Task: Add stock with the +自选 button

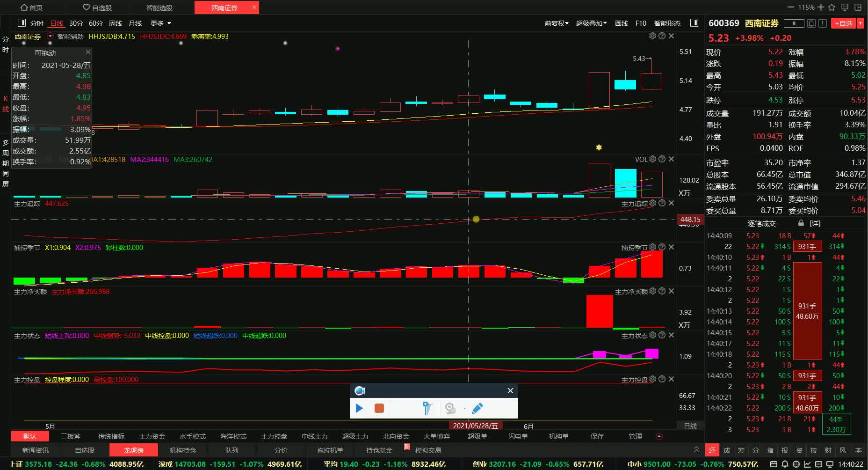Action: click(x=843, y=23)
